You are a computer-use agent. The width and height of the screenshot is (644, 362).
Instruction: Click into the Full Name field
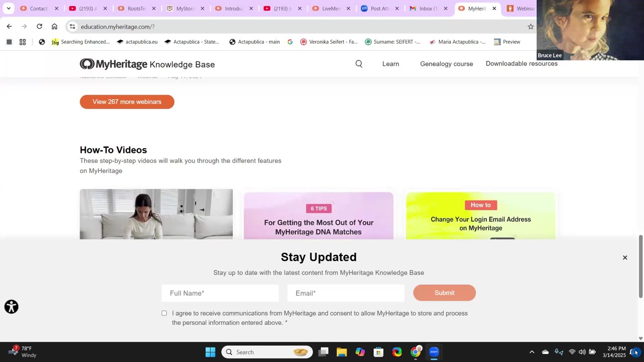click(220, 293)
